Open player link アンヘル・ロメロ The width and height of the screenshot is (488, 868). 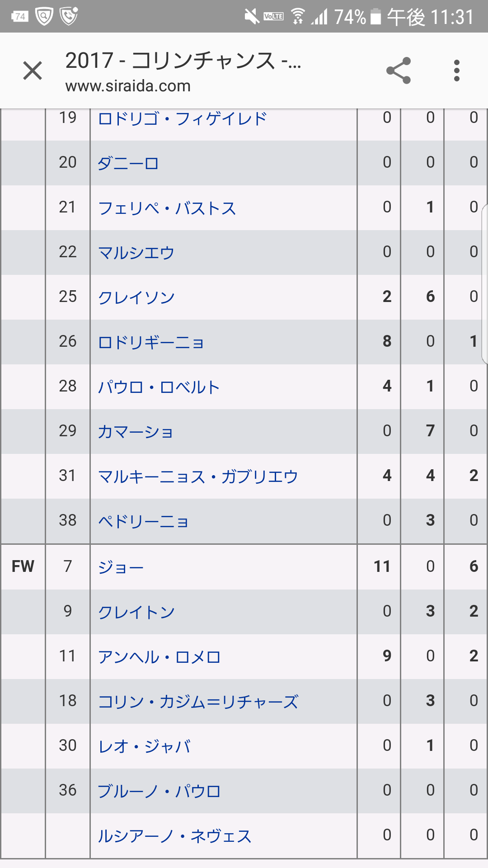(159, 657)
